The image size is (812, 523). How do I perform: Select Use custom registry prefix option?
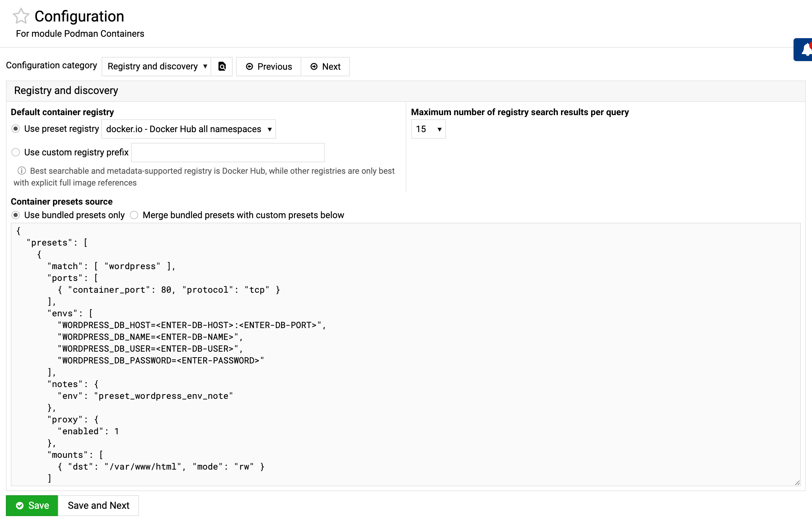click(16, 152)
